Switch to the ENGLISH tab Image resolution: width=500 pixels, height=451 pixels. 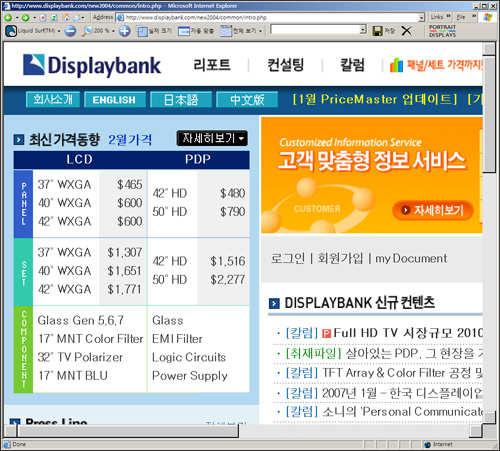[x=115, y=99]
